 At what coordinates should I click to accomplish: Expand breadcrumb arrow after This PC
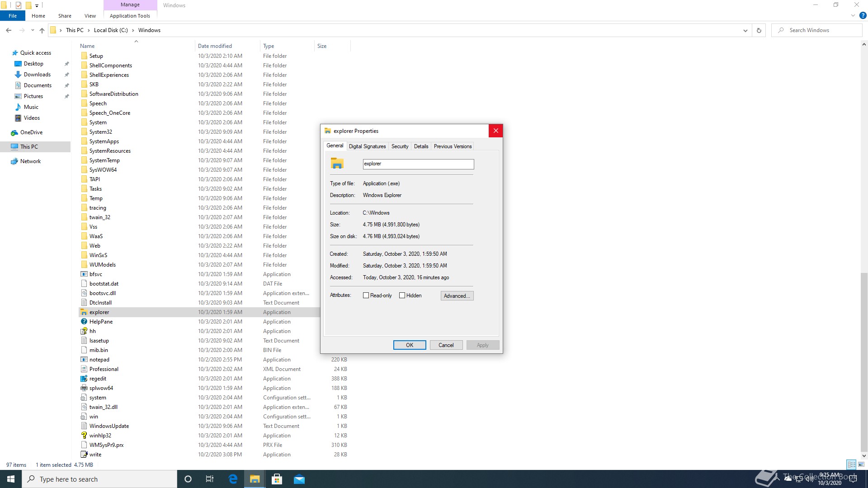(89, 30)
